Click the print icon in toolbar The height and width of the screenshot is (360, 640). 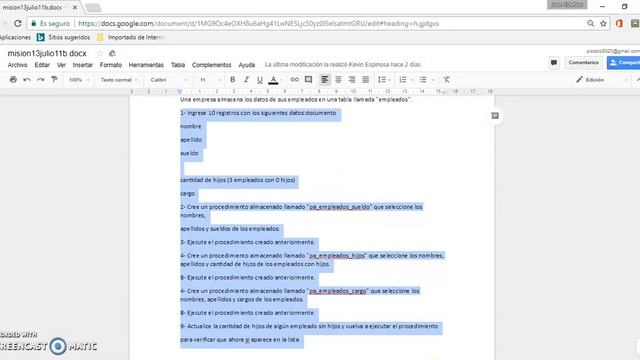coord(13,80)
